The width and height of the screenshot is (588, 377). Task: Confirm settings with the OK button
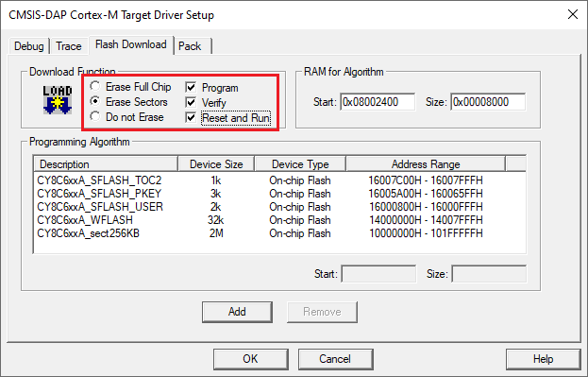(250, 359)
